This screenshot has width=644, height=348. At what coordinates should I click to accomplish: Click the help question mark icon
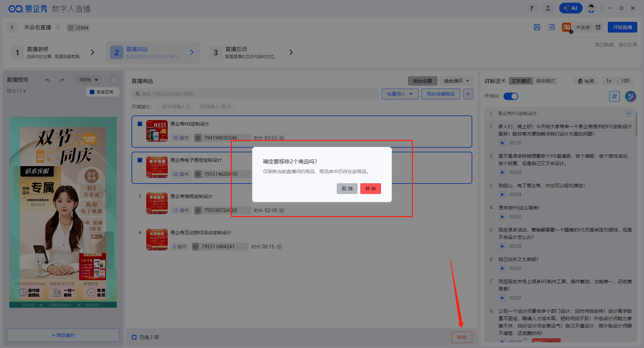pos(531,8)
